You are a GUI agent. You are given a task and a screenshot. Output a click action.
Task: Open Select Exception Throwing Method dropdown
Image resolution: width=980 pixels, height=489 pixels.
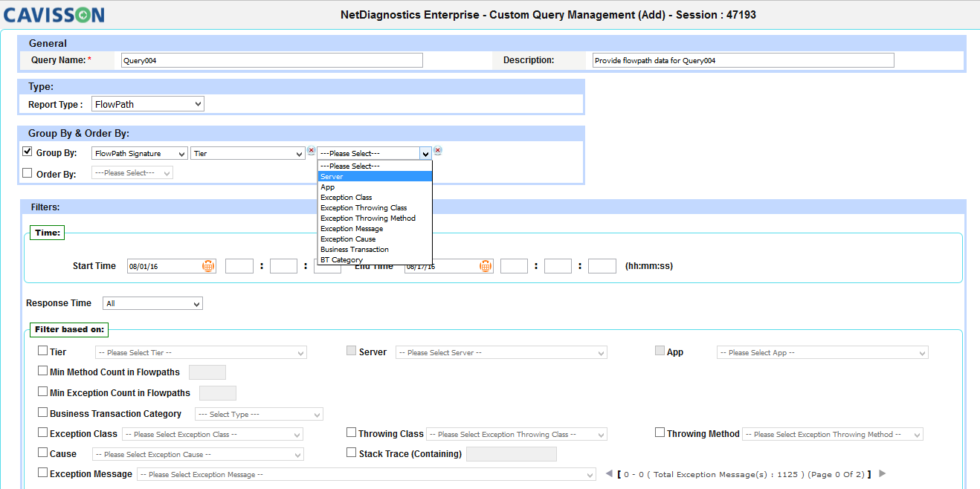pos(833,434)
